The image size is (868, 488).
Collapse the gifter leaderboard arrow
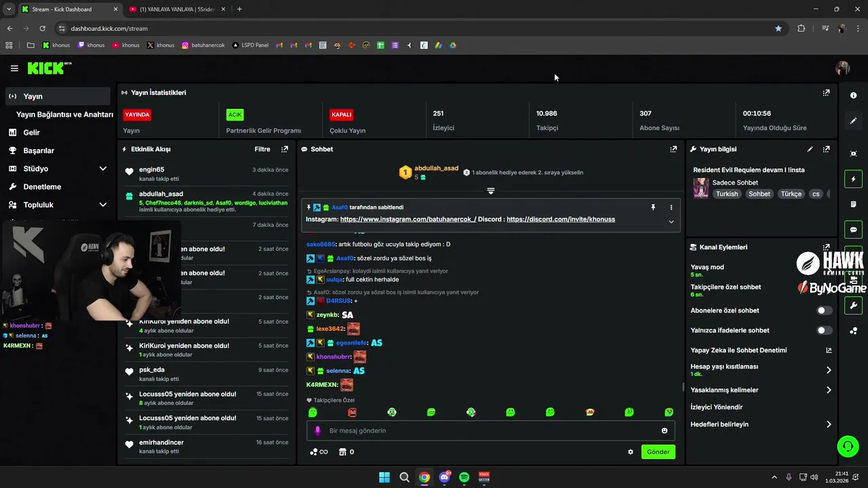[491, 191]
